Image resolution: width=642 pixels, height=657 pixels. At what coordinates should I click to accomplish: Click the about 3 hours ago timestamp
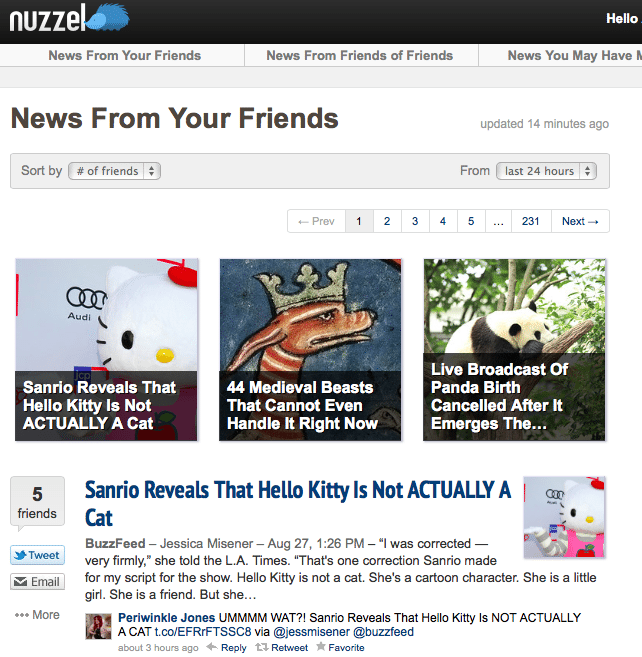point(158,648)
